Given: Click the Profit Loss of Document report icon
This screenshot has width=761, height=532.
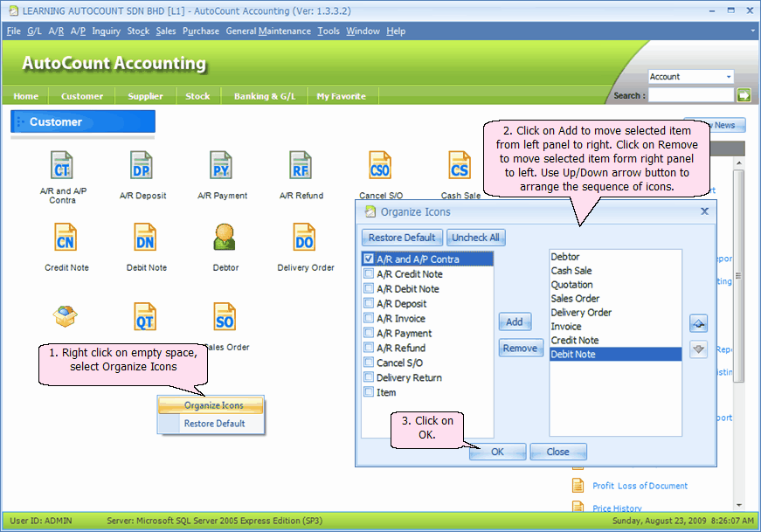Looking at the screenshot, I should coord(578,486).
